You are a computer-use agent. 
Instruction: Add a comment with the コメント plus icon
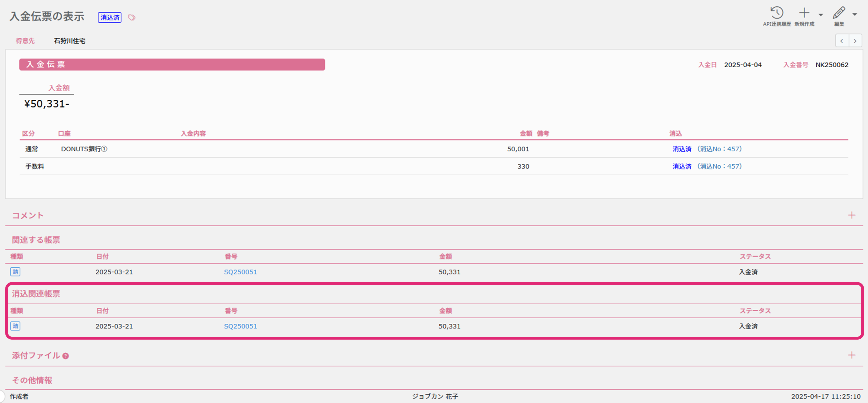tap(851, 215)
